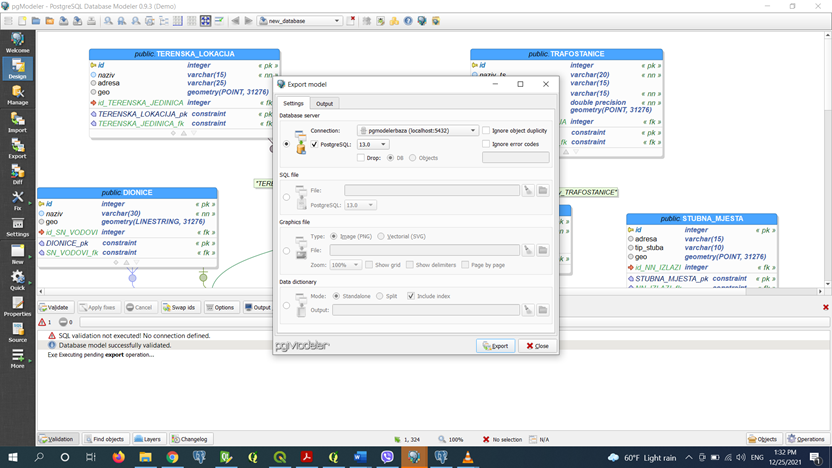Click the Validate button
The image size is (832, 468).
(x=55, y=307)
